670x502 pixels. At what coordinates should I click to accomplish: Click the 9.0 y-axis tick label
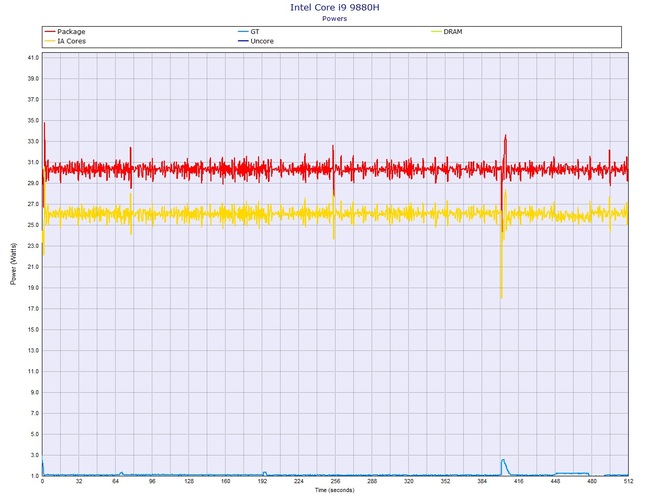click(x=35, y=392)
